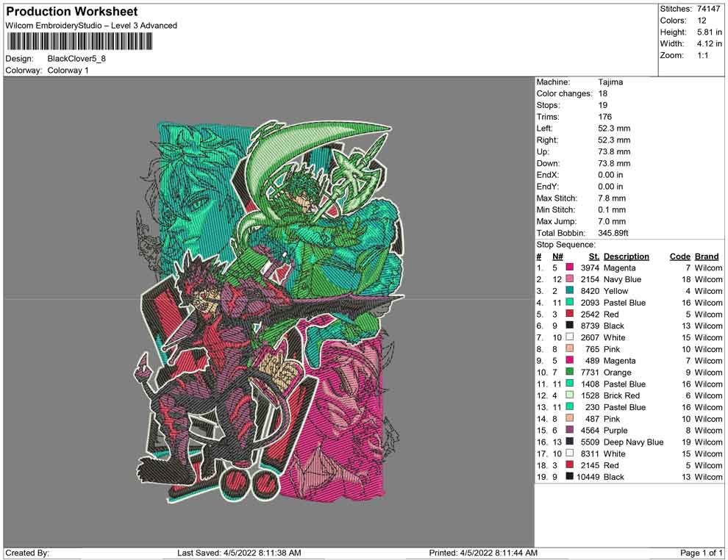Image resolution: width=728 pixels, height=560 pixels.
Task: Click the Width value '4.12 in'
Action: pos(710,43)
